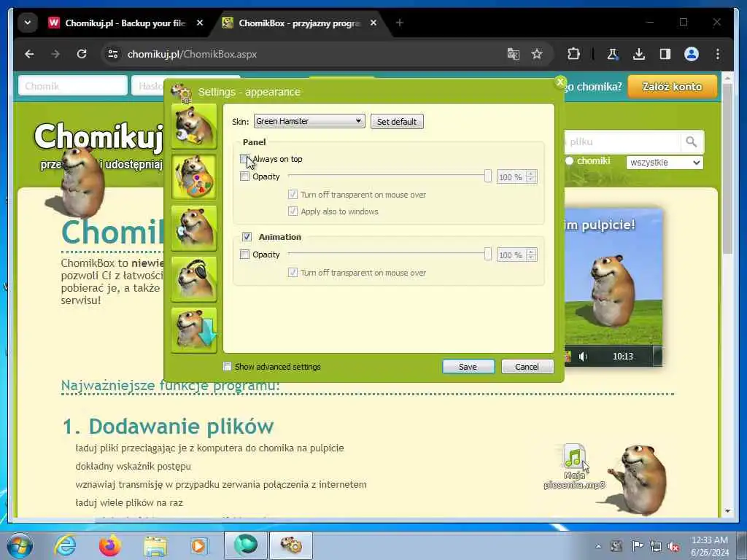
Task: Open the hamster with headphones sound settings
Action: (x=194, y=279)
